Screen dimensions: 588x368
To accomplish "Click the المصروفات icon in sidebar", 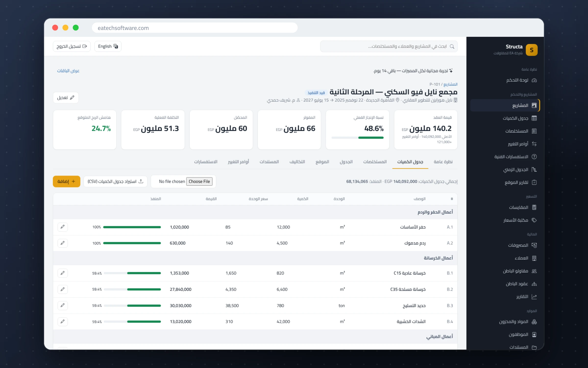I will 534,245.
